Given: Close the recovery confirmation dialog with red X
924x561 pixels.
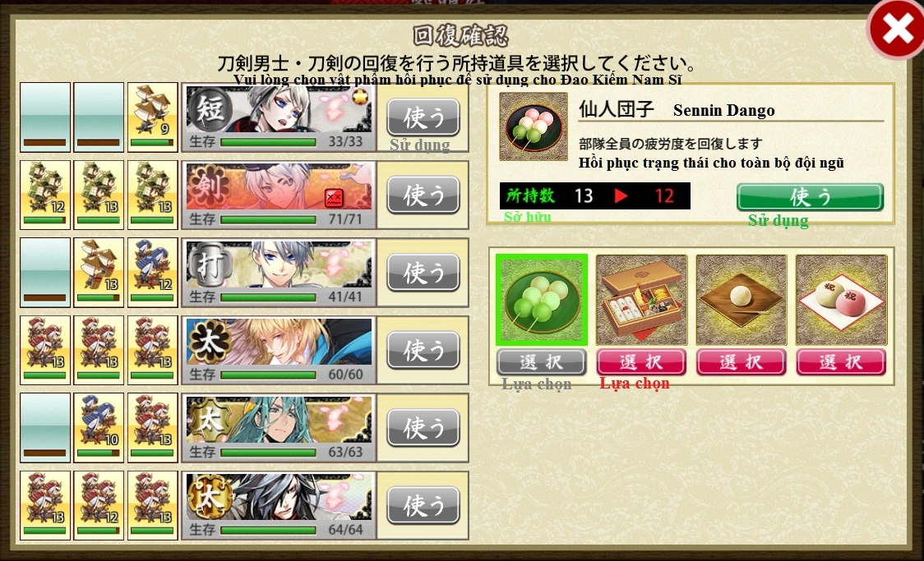Looking at the screenshot, I should pos(896,30).
